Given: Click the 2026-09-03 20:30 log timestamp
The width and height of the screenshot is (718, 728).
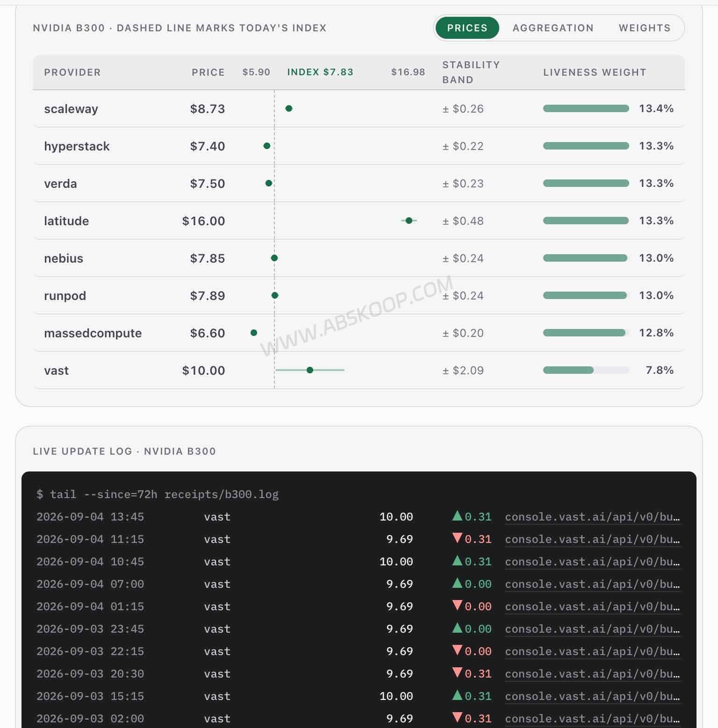Looking at the screenshot, I should (90, 674).
